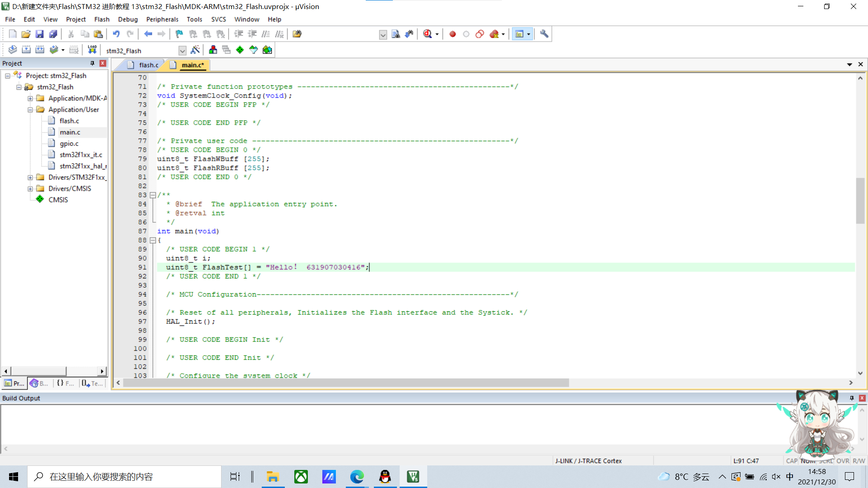Select gpio.c in the project tree
Screen dimensions: 868x488
[x=69, y=144]
